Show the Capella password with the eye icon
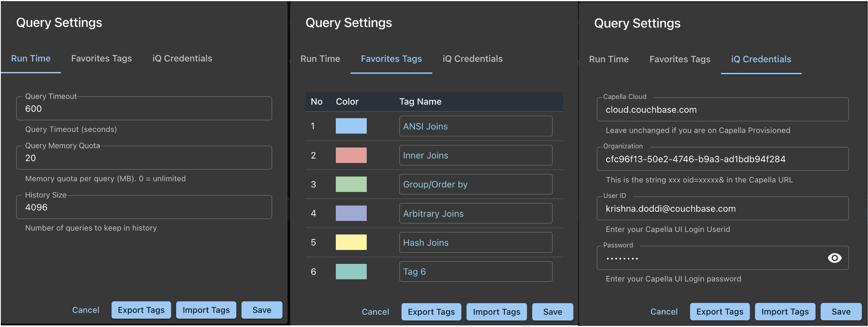This screenshot has width=868, height=327. 834,258
